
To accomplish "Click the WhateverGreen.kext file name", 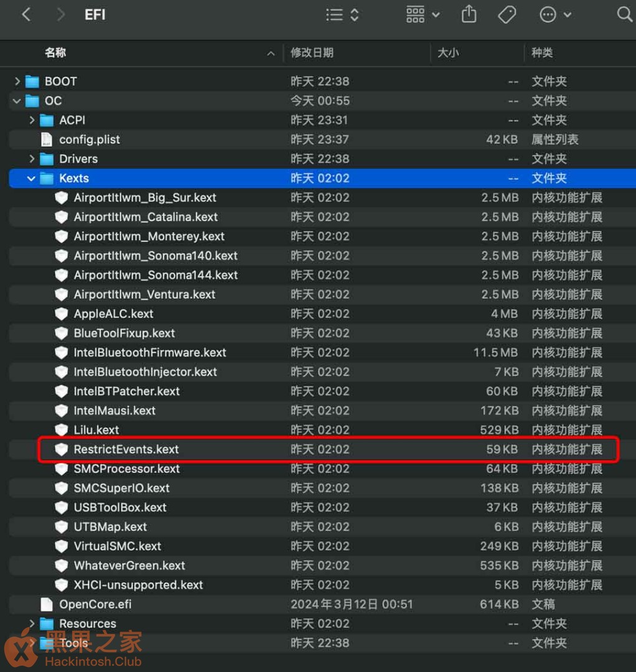I will 129,565.
